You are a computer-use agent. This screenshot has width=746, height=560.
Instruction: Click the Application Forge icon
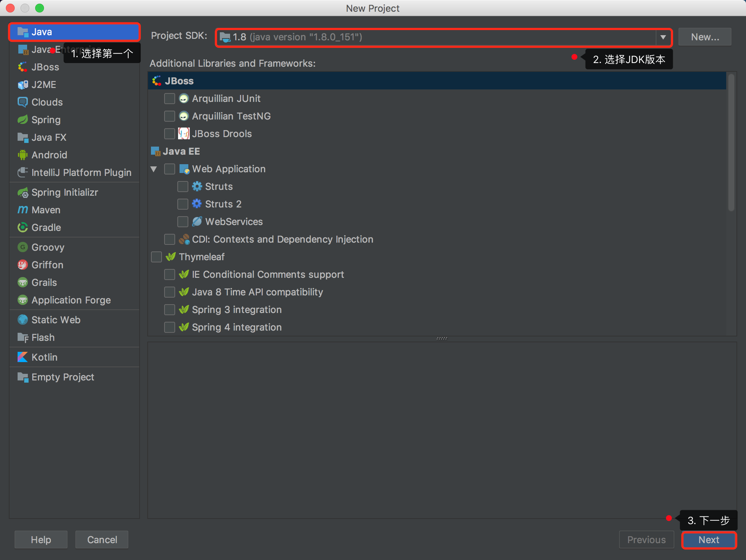[x=23, y=300]
